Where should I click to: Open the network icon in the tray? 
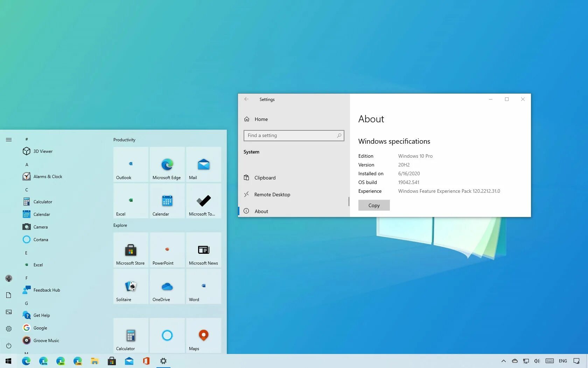[526, 361]
